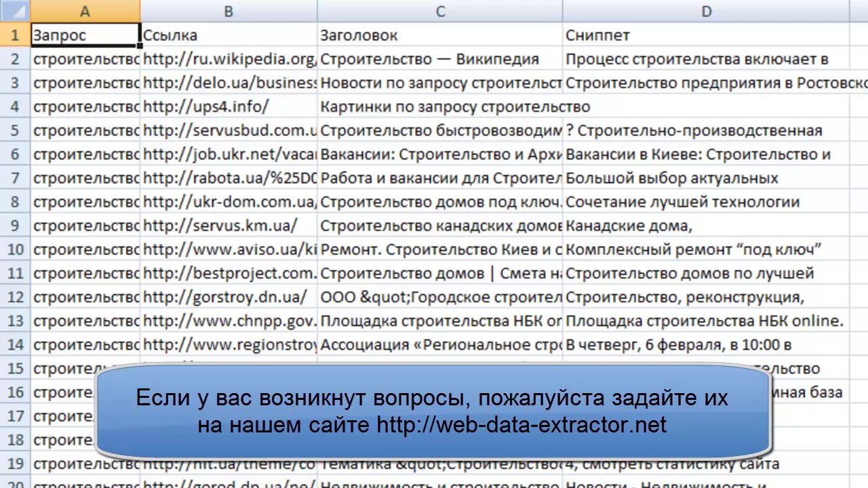Click snippet 'Строительство предприятия в Ростовск'
The height and width of the screenshot is (488, 868).
coord(707,83)
